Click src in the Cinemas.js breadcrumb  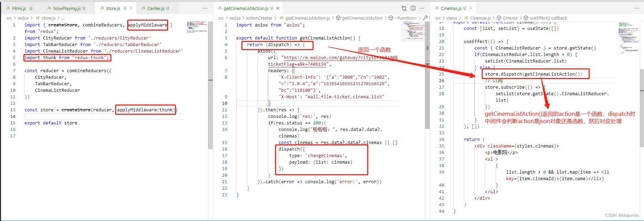(438, 18)
